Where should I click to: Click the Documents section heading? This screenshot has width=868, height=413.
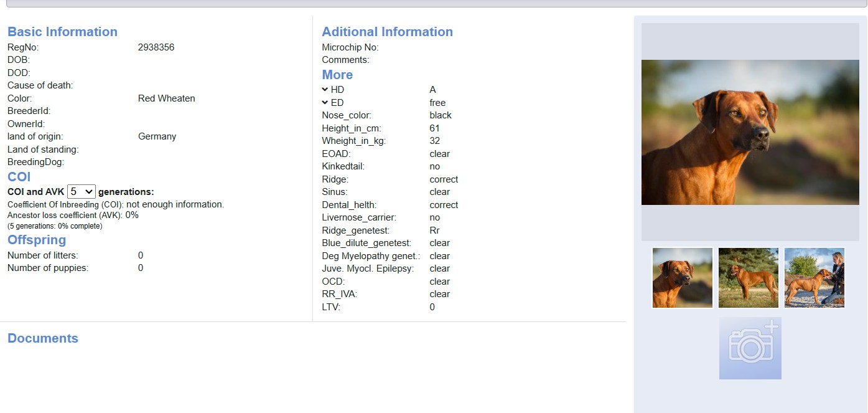[x=43, y=338]
